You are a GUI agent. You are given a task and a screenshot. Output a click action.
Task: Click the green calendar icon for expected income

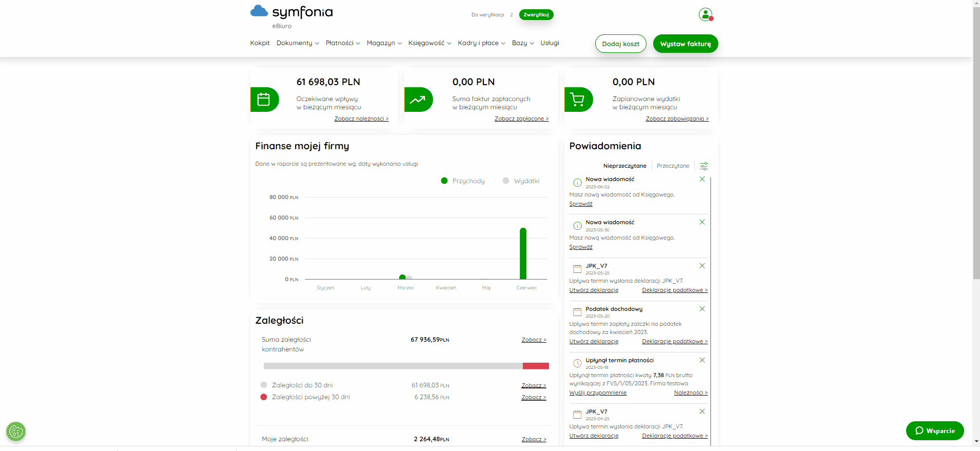point(264,100)
